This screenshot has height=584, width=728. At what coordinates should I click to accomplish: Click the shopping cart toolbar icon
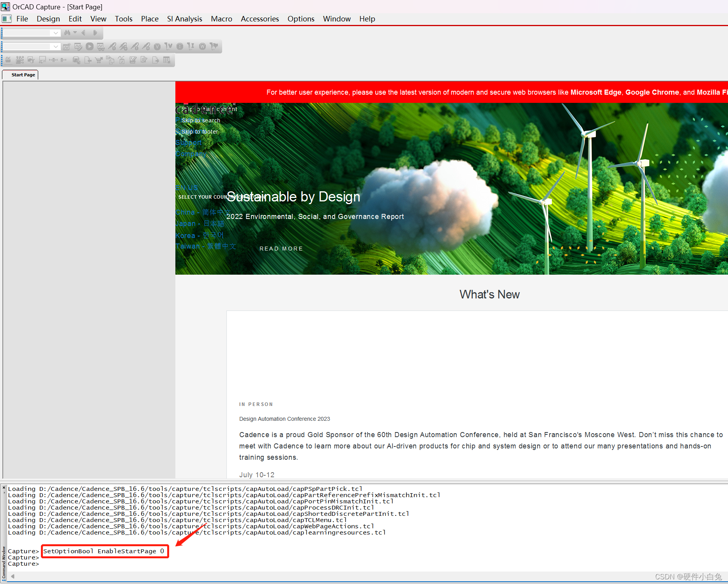click(x=99, y=60)
